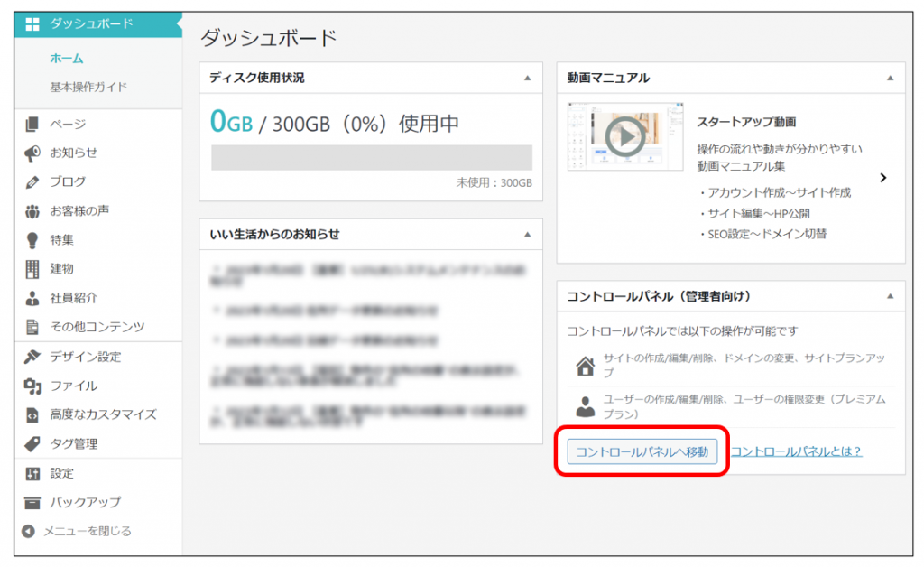This screenshot has height=567, width=924.
Task: Click the タグ管理 tag icon
Action: (x=32, y=444)
